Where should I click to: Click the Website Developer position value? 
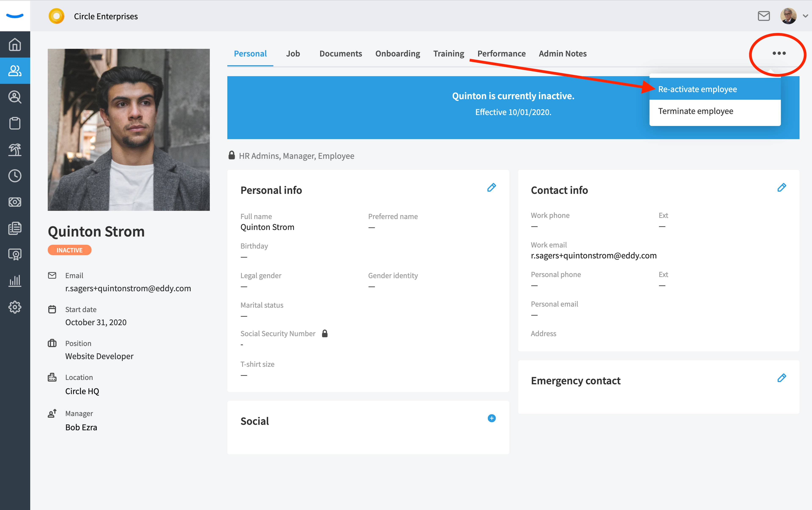coord(99,356)
